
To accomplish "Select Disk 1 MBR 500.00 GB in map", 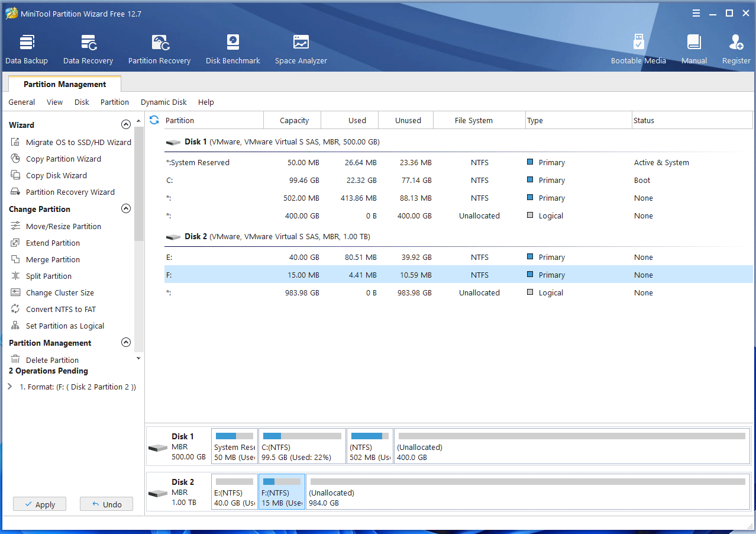I will coord(178,446).
